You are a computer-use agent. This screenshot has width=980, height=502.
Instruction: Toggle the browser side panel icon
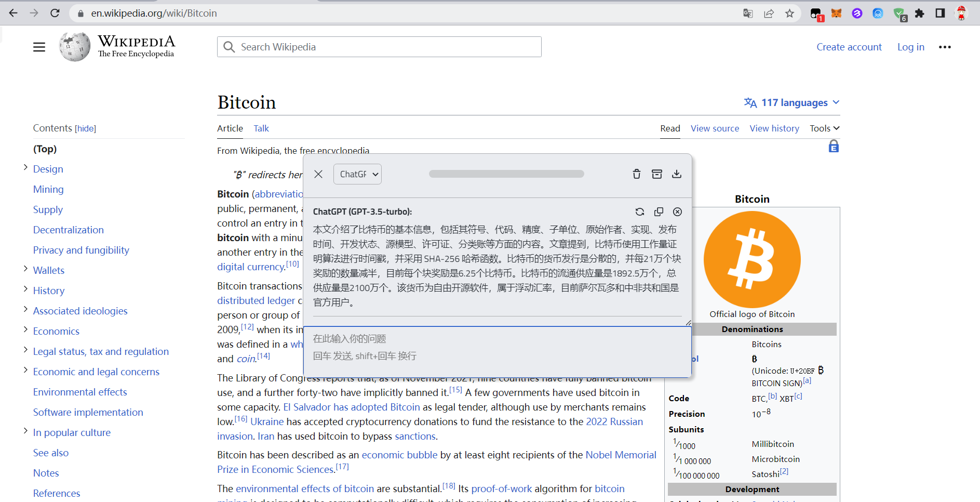940,14
